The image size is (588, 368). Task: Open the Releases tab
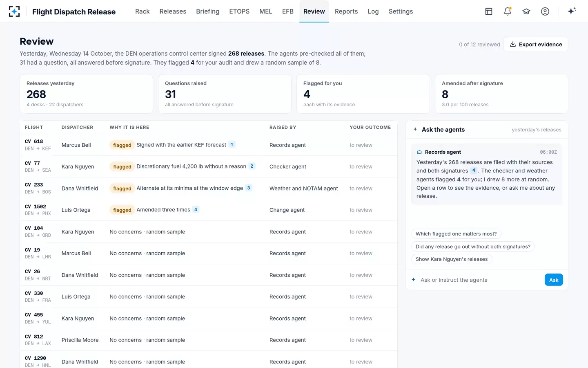pyautogui.click(x=173, y=11)
